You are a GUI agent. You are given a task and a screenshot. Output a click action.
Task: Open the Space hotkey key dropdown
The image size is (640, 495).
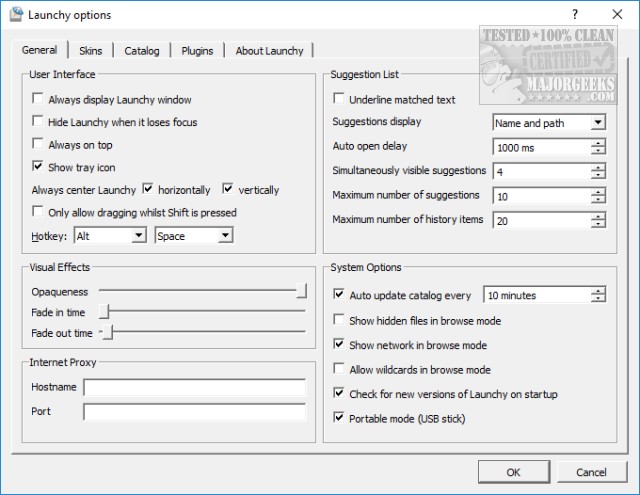click(x=225, y=235)
